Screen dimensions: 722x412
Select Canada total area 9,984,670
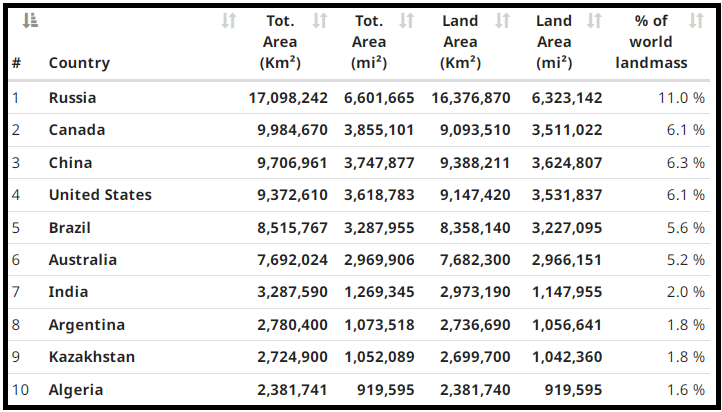[x=292, y=130]
